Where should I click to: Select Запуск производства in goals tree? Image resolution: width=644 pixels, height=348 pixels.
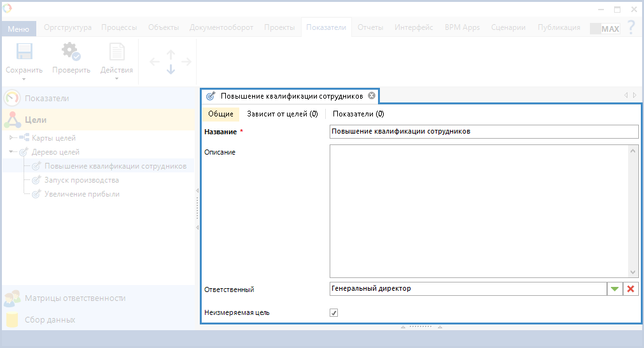(81, 180)
